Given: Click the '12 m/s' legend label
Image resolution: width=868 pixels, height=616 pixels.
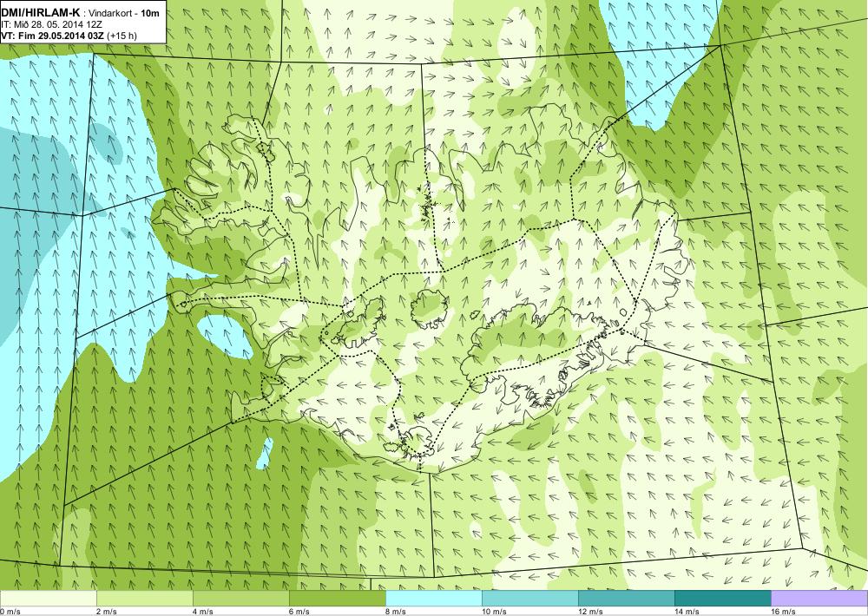Looking at the screenshot, I should pos(590,612).
